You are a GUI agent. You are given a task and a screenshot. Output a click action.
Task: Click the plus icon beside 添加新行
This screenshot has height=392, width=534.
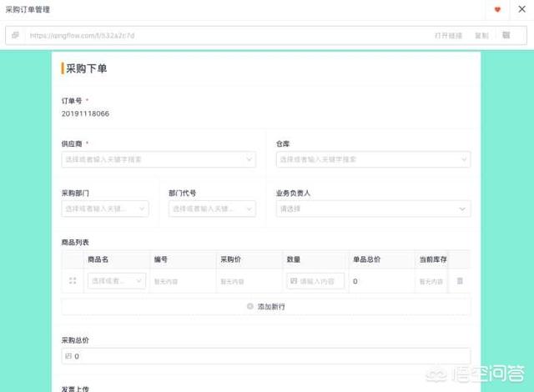point(249,307)
